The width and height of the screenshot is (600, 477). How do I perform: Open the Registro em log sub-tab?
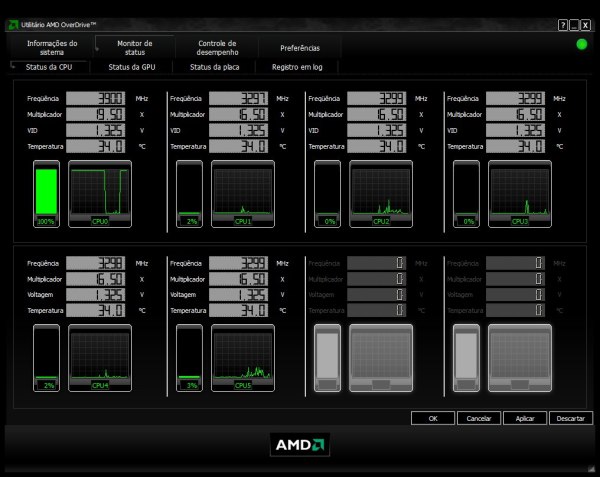pos(297,67)
